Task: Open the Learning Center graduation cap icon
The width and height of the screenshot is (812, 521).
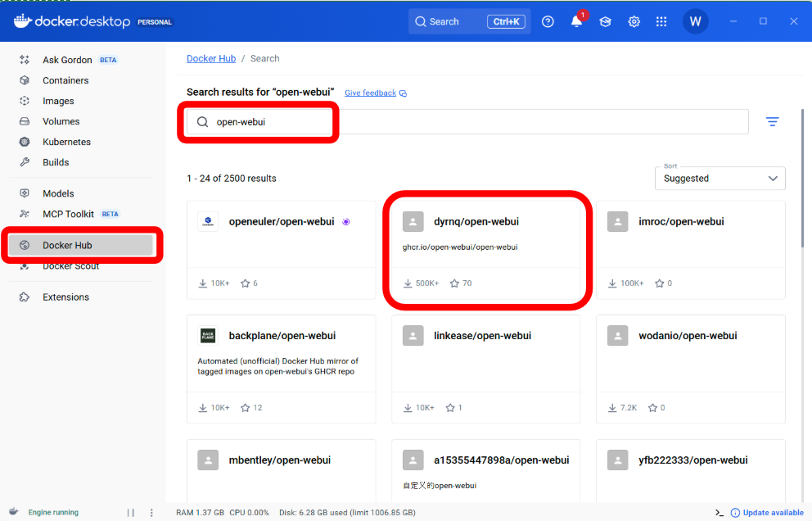Action: (605, 22)
